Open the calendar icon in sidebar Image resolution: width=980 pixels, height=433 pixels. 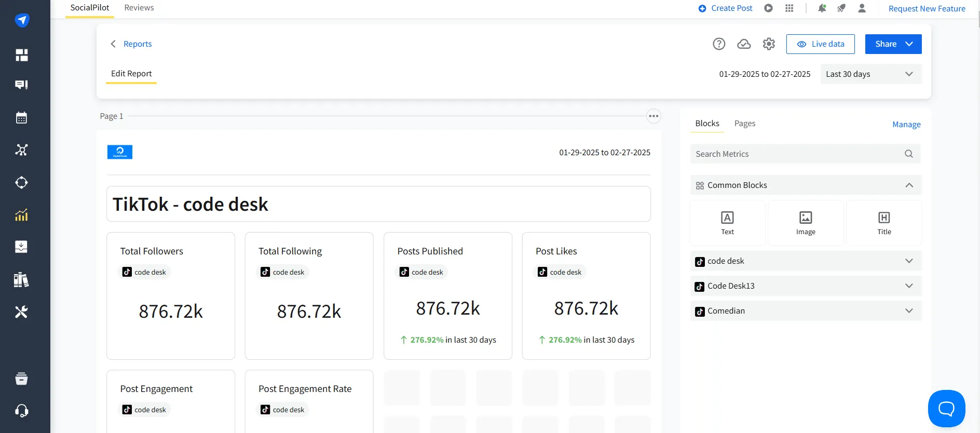point(21,117)
